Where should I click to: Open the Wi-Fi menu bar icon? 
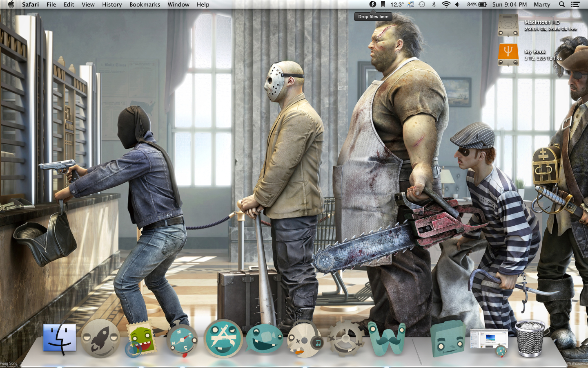point(446,4)
